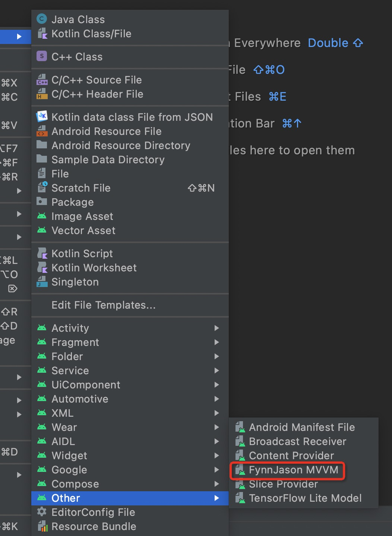Click the Slice Provider icon
The image size is (392, 536).
[240, 484]
